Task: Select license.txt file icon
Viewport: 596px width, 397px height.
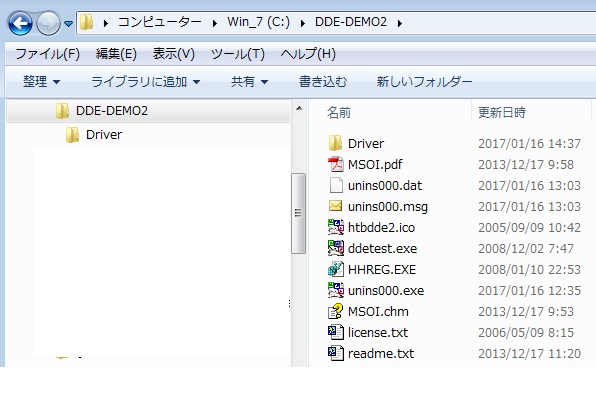Action: (x=336, y=332)
